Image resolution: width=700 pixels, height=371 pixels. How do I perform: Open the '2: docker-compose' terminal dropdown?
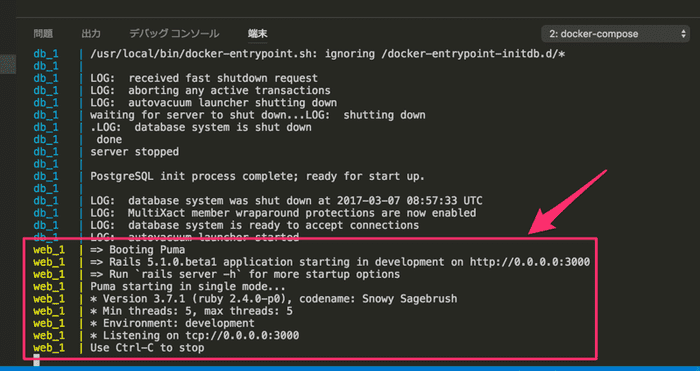pyautogui.click(x=616, y=34)
